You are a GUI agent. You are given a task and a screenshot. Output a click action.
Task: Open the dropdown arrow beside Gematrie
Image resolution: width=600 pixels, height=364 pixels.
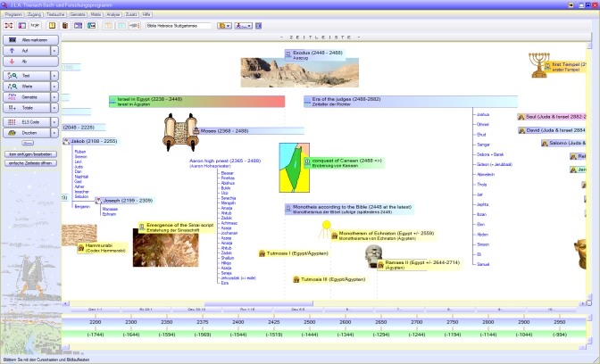(54, 97)
